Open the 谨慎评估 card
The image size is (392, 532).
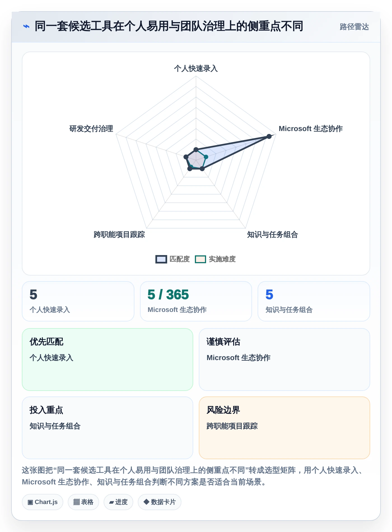point(284,360)
